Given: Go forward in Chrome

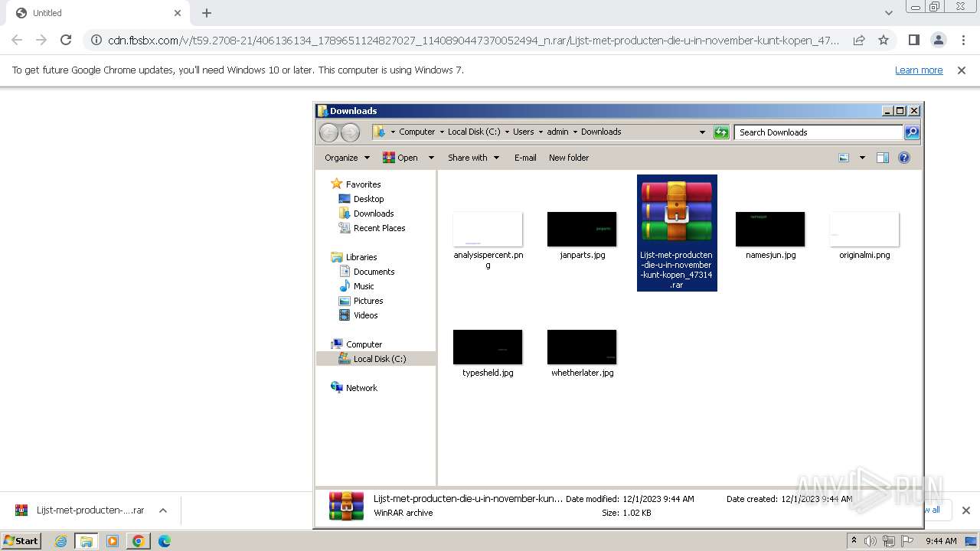Looking at the screenshot, I should click(41, 40).
